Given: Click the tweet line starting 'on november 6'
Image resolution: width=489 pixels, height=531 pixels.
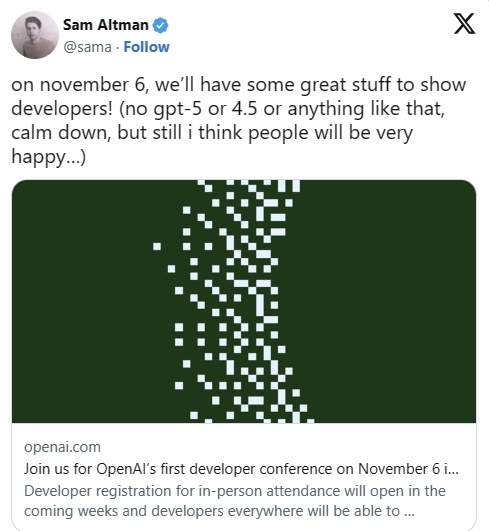Looking at the screenshot, I should click(x=239, y=85).
